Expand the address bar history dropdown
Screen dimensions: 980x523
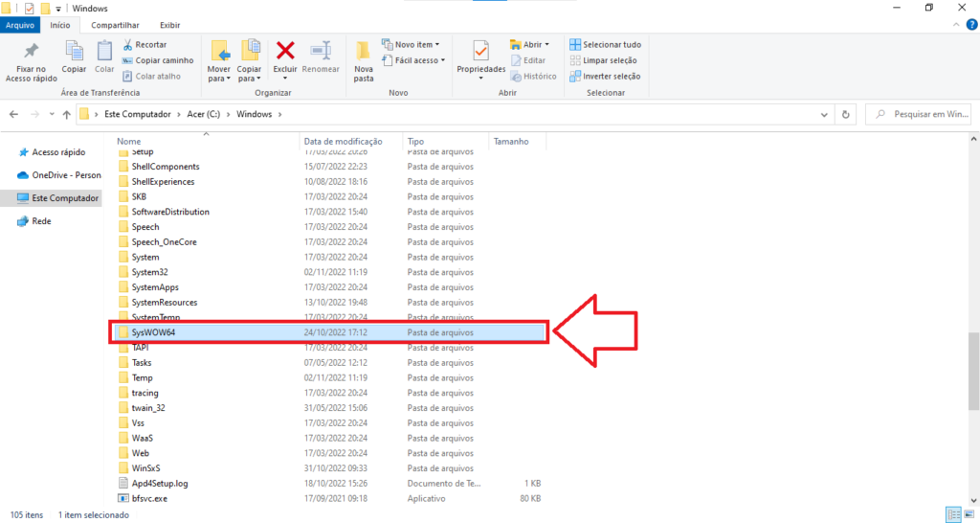pos(825,114)
